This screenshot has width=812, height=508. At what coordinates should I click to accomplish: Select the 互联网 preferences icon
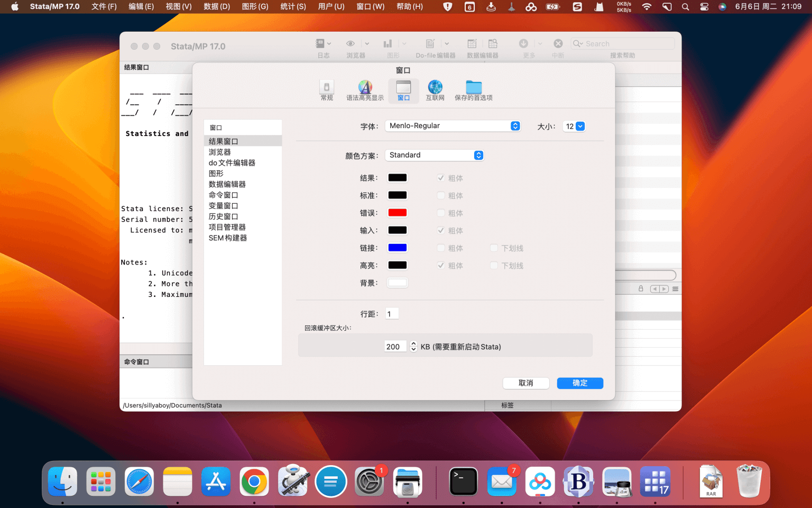pos(435,90)
